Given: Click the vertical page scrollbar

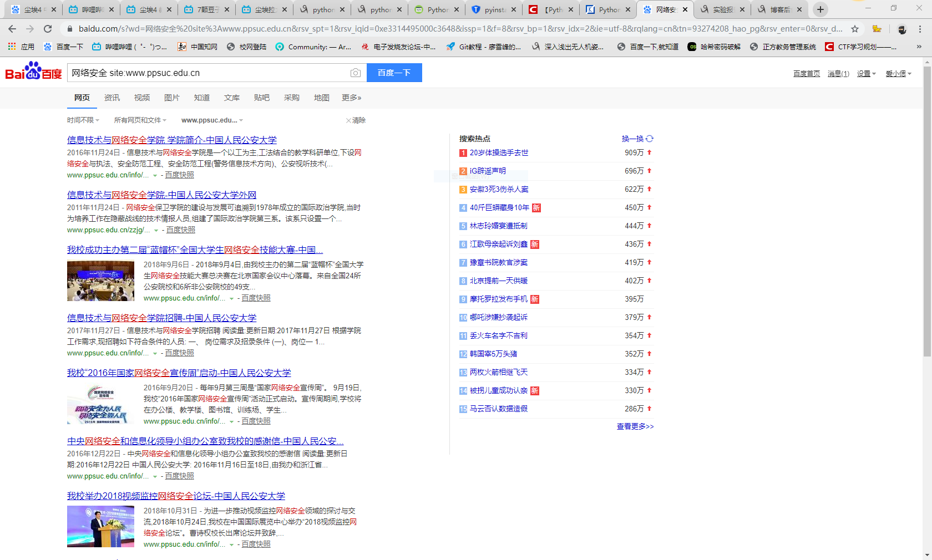Looking at the screenshot, I should point(927,211).
